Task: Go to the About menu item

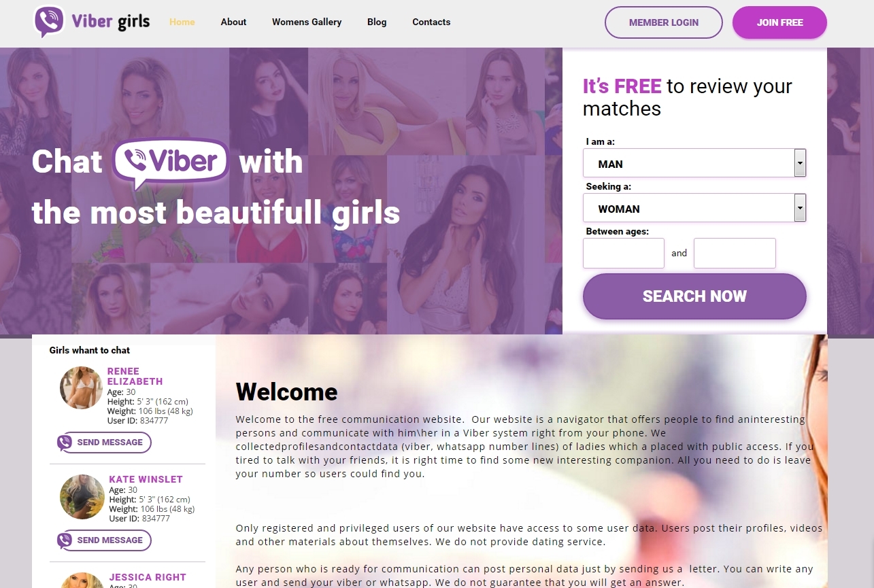Action: tap(233, 22)
